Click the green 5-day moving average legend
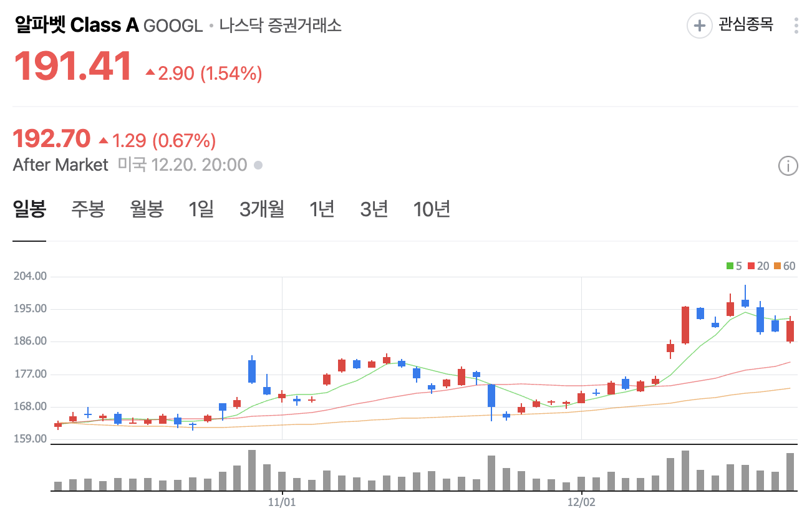 point(734,266)
